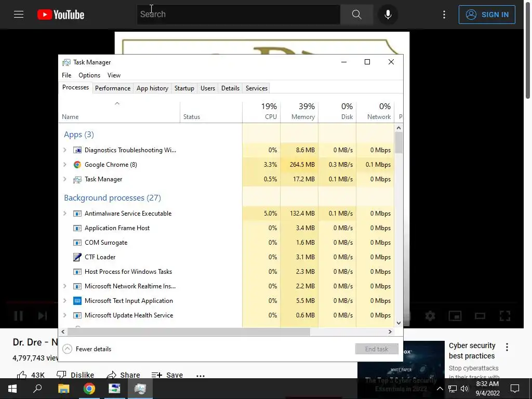Click horizontal scrollbar right arrow
Screen dimensions: 532x399
pos(390,332)
